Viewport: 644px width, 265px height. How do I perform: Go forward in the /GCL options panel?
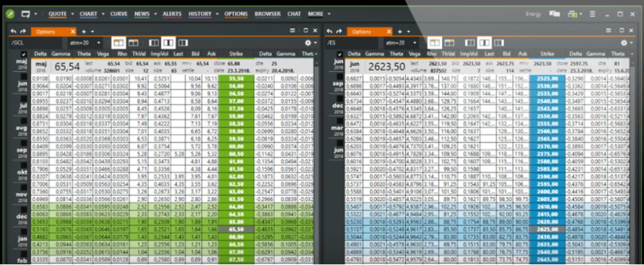point(23,32)
